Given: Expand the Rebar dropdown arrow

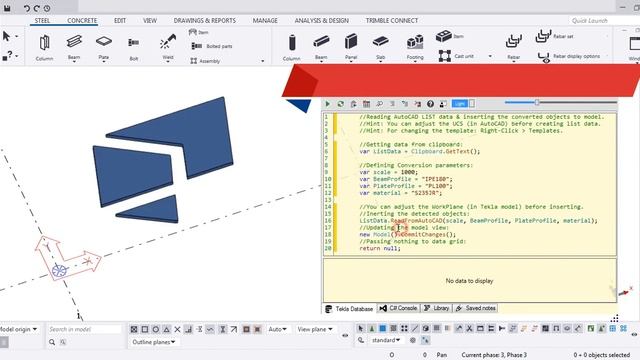Looking at the screenshot, I should [x=513, y=62].
